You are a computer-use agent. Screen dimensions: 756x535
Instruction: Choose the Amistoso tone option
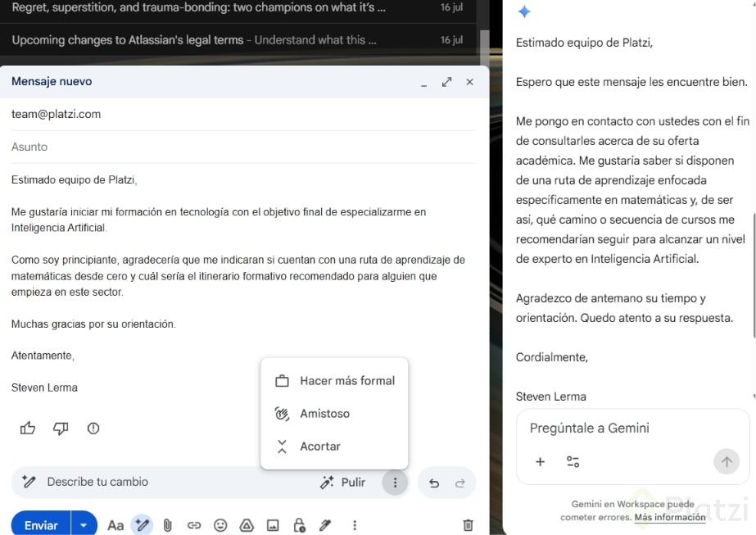click(x=335, y=414)
